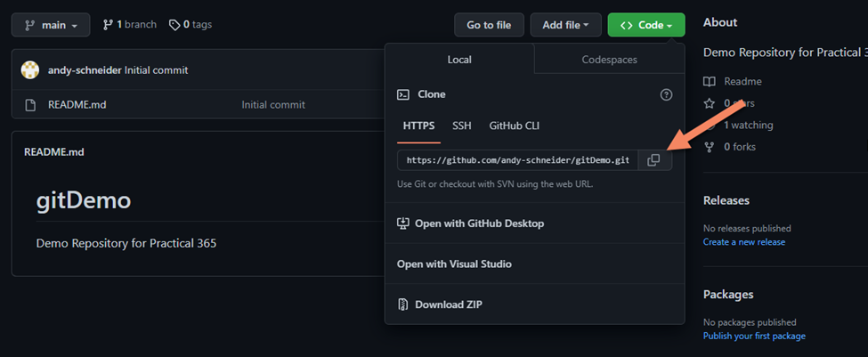Viewport: 868px width, 357px height.
Task: Click the branch icon next to 1 branch
Action: (108, 25)
